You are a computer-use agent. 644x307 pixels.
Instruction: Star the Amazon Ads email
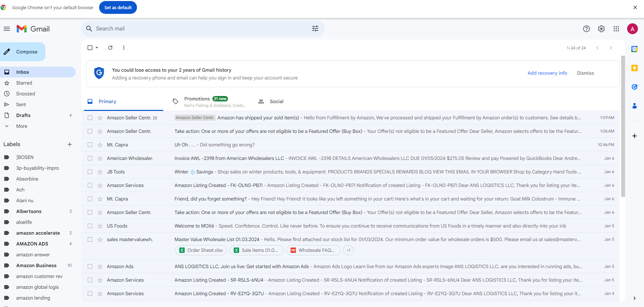click(x=100, y=266)
